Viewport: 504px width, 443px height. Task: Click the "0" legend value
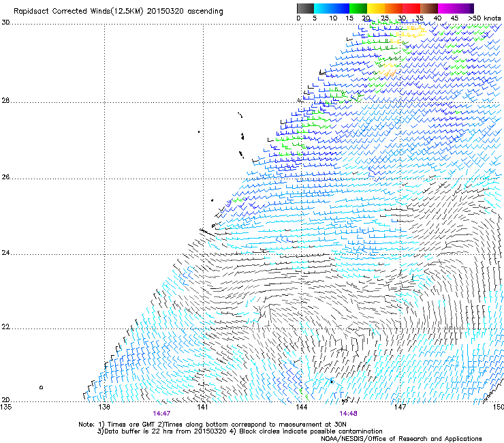298,18
